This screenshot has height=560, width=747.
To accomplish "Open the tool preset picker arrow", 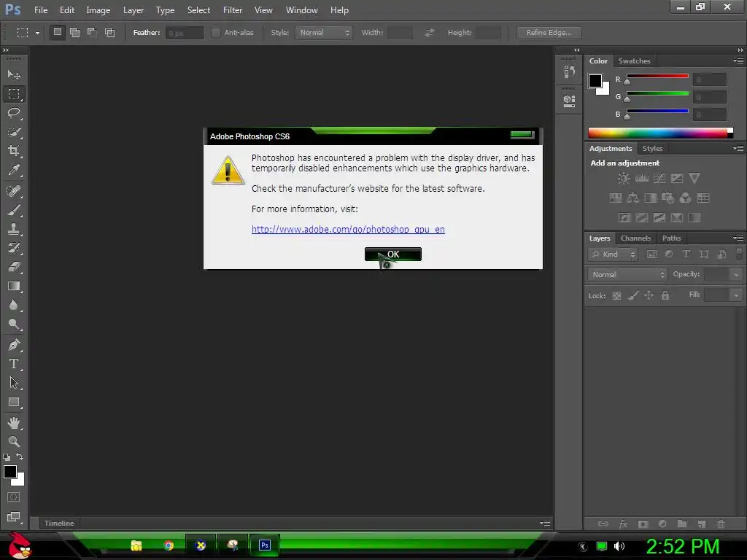I will [x=37, y=33].
